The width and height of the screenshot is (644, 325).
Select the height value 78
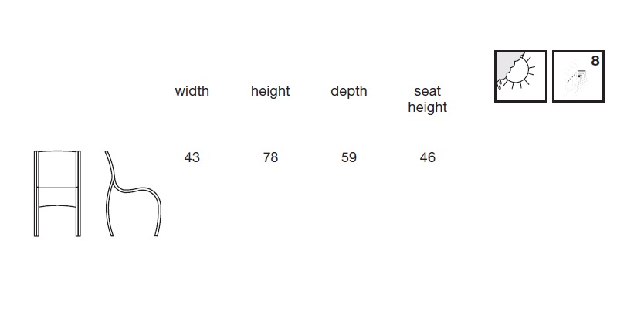270,157
